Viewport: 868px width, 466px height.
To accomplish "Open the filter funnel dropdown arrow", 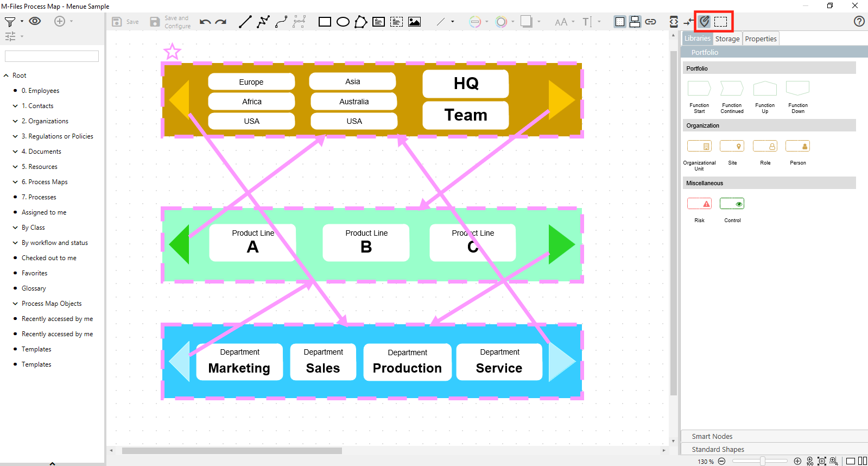I will point(22,21).
